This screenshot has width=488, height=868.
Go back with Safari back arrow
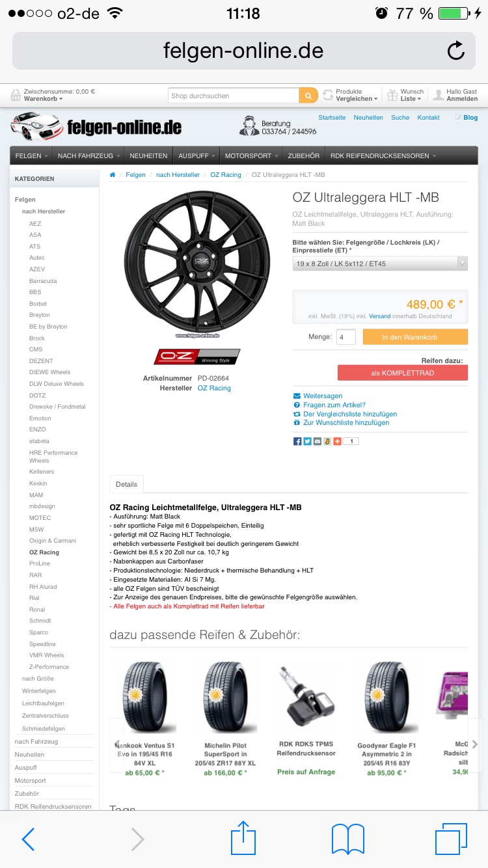(28, 839)
